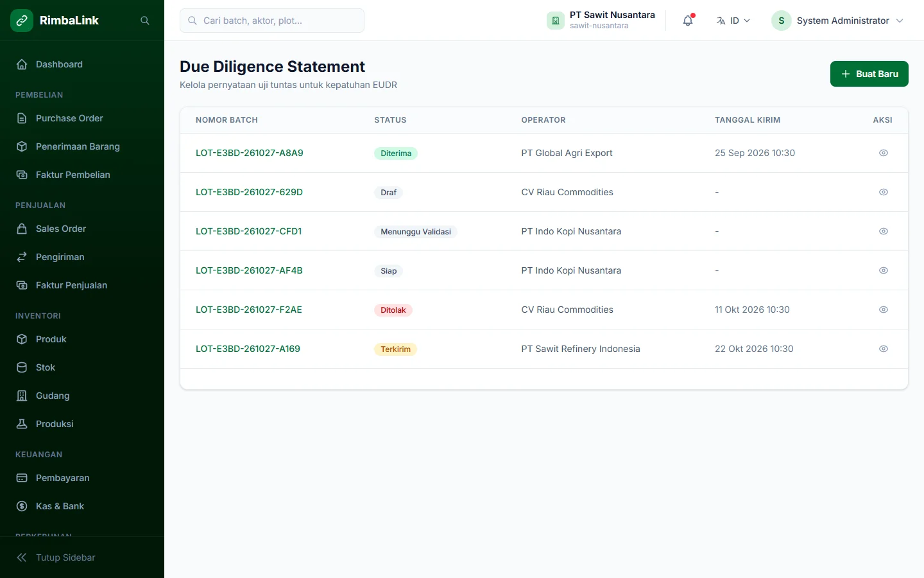This screenshot has width=924, height=578.
Task: Click eye icon for LOT-E3BD-261027-AF4B
Action: (884, 270)
